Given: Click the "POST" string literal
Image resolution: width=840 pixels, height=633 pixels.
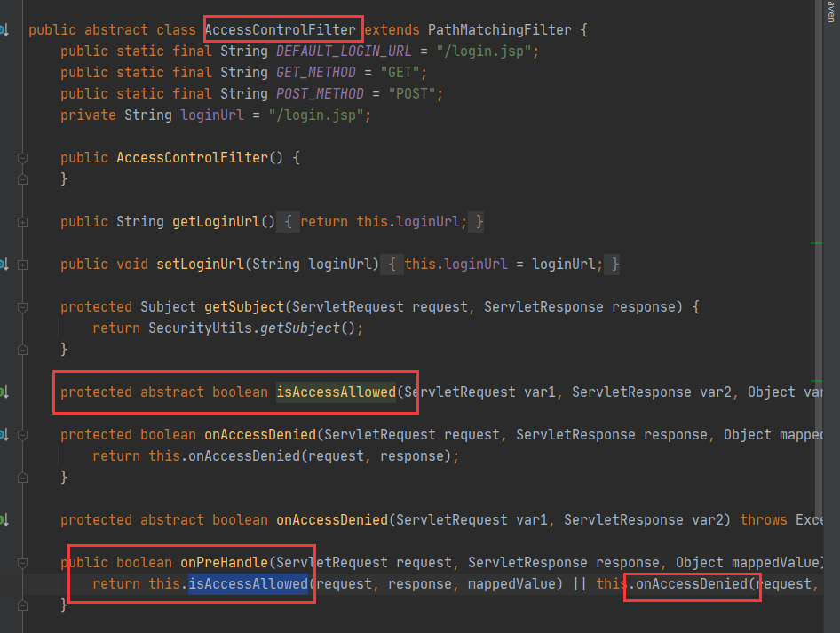Looking at the screenshot, I should click(411, 94).
